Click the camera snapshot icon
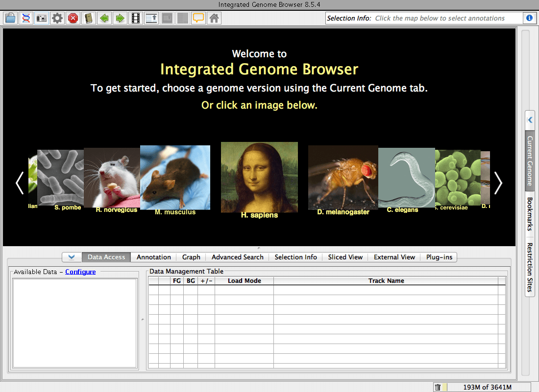This screenshot has height=392, width=539. click(x=42, y=19)
